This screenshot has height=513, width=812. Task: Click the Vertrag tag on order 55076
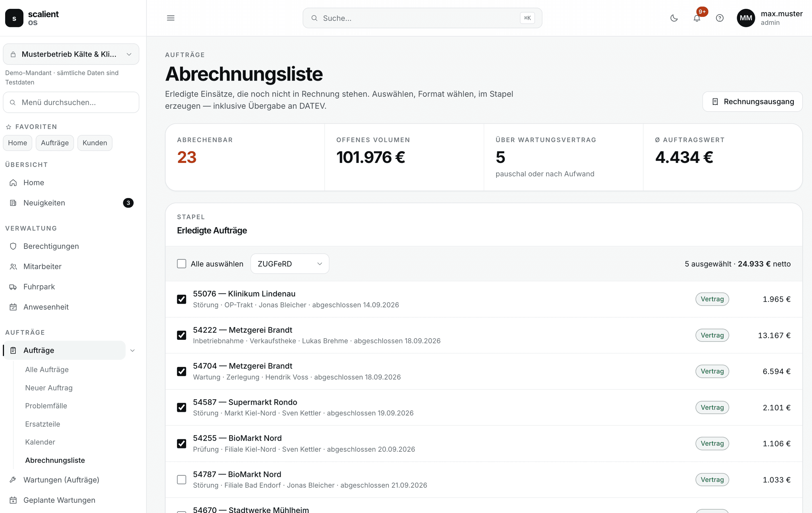(x=712, y=299)
